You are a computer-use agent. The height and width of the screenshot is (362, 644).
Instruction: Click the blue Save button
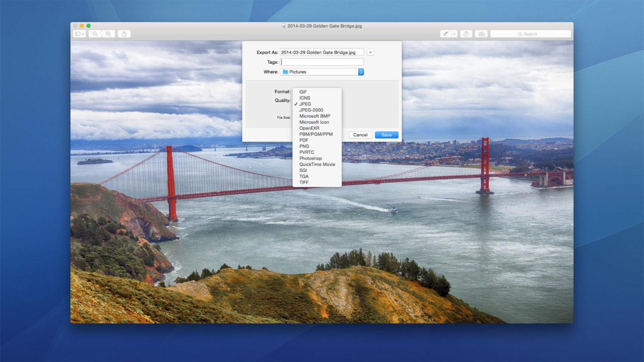coord(386,135)
